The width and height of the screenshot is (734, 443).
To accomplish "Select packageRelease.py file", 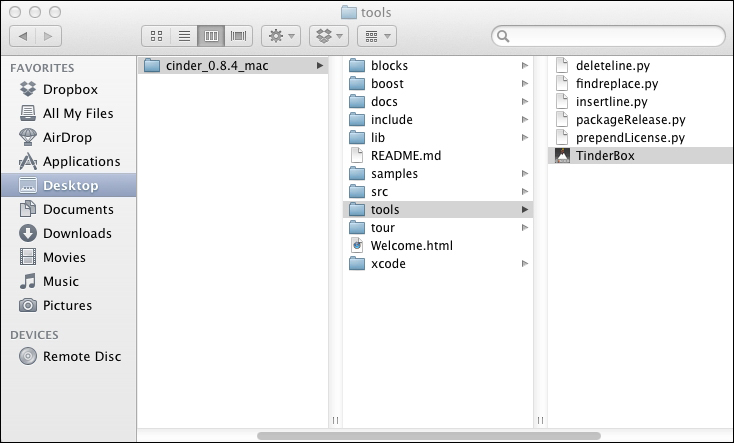I will tap(640, 119).
